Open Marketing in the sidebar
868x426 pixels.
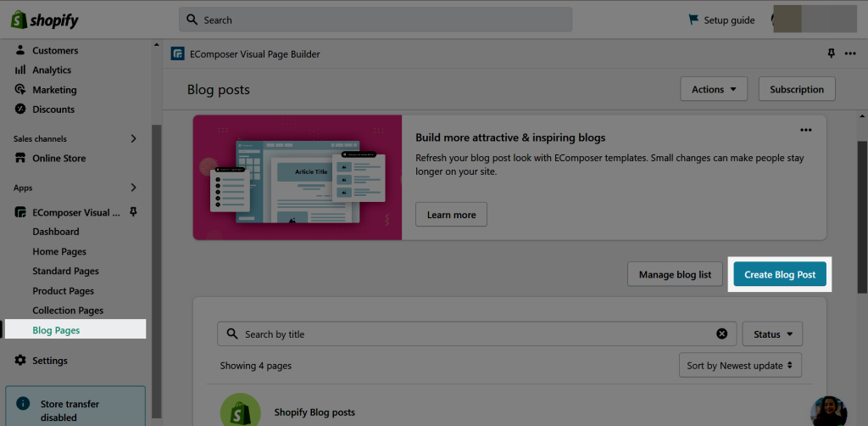tap(54, 90)
